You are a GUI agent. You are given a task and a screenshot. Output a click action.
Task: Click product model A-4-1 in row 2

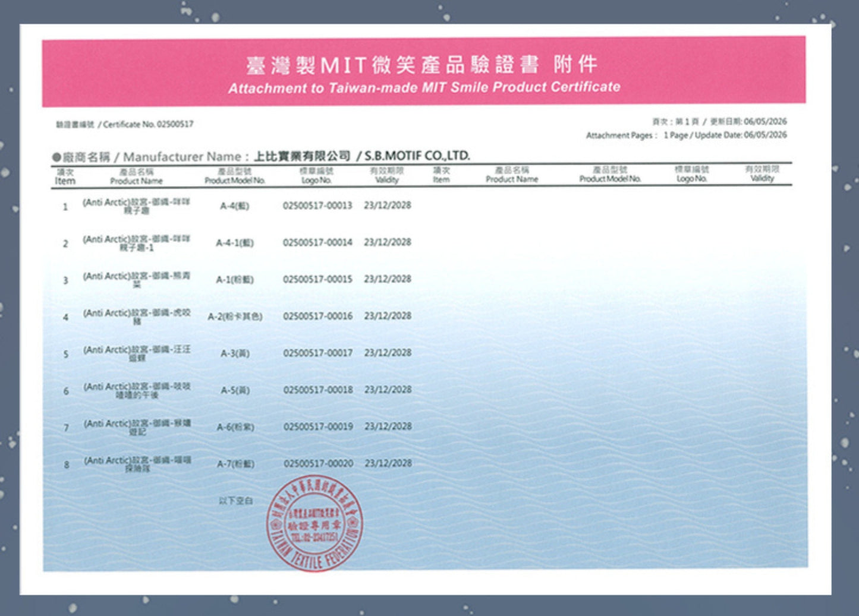[x=235, y=242]
